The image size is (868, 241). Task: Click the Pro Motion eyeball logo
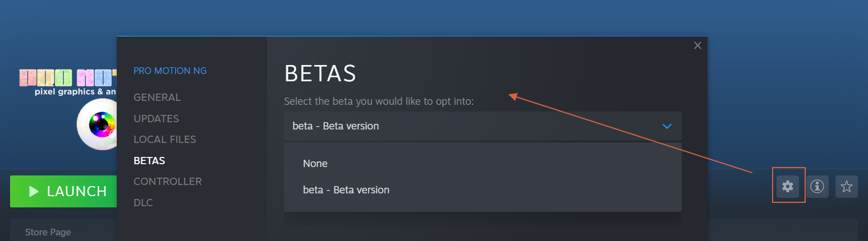97,124
